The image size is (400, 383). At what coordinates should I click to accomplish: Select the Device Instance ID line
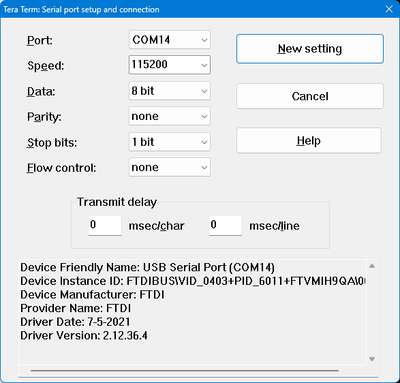193,281
